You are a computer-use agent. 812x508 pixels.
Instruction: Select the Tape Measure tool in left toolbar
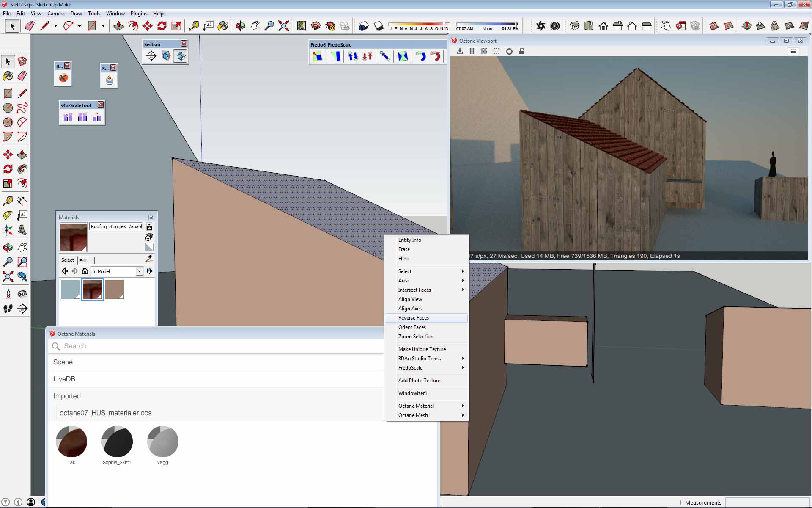[8, 200]
